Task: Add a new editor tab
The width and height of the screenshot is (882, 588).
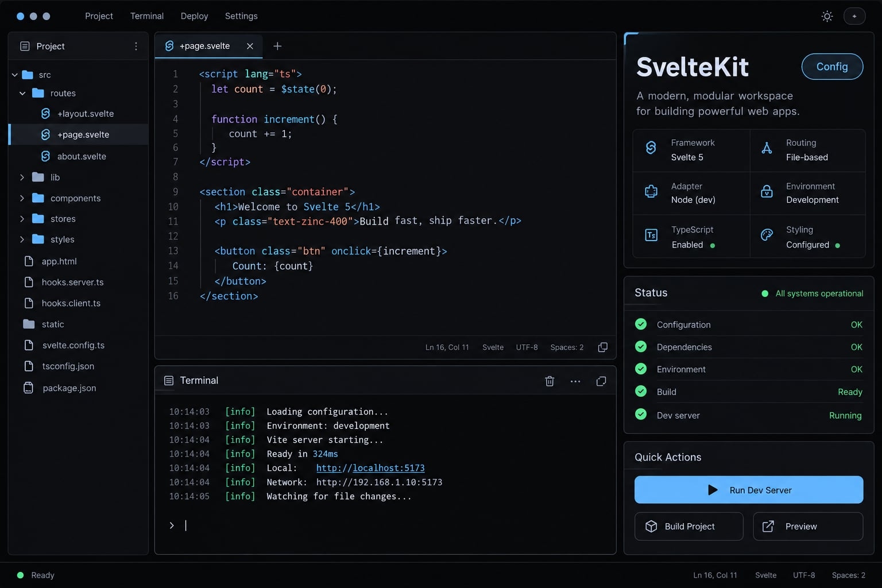Action: pyautogui.click(x=277, y=47)
